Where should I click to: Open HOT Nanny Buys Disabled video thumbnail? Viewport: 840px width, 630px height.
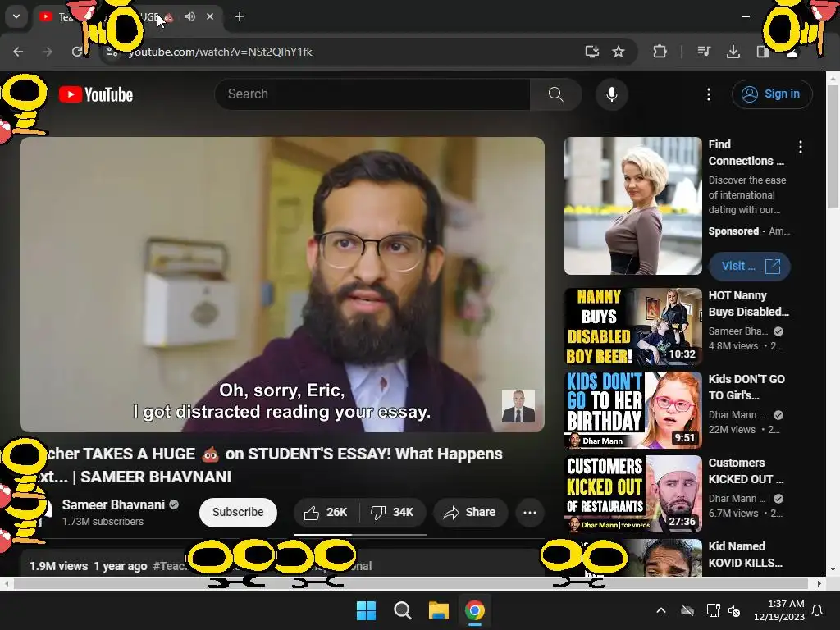pos(633,326)
